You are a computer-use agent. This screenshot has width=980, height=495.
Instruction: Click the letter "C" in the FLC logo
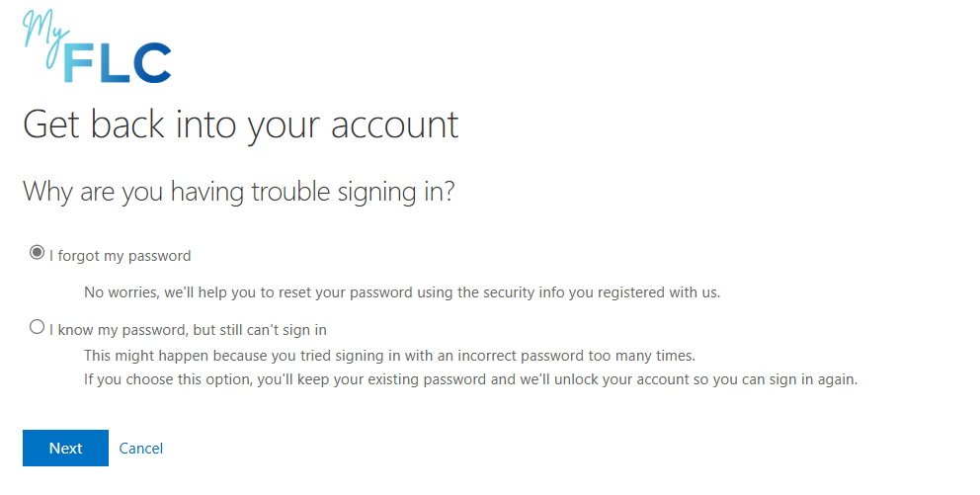pos(152,63)
